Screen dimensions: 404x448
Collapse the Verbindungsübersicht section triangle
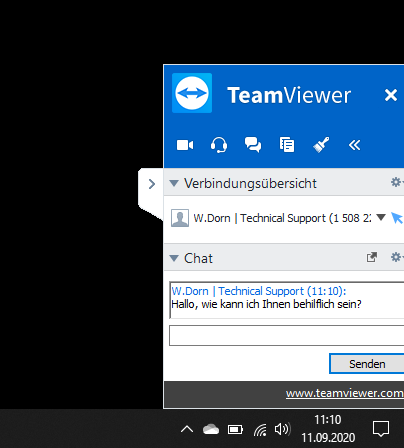(174, 183)
